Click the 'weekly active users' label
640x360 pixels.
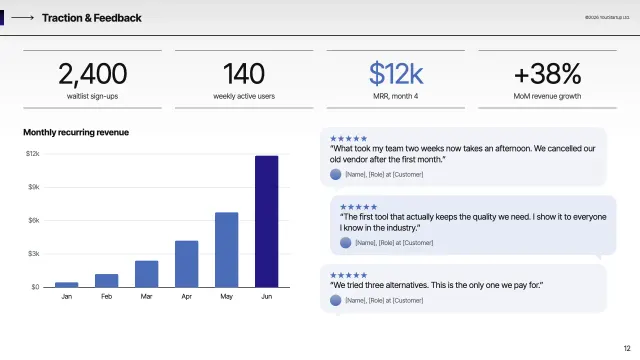244,96
